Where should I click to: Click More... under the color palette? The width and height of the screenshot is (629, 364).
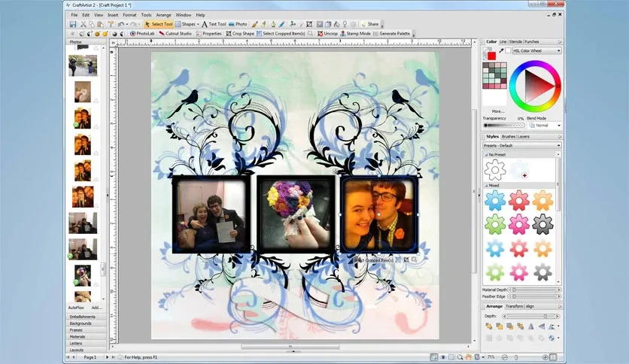coord(498,111)
